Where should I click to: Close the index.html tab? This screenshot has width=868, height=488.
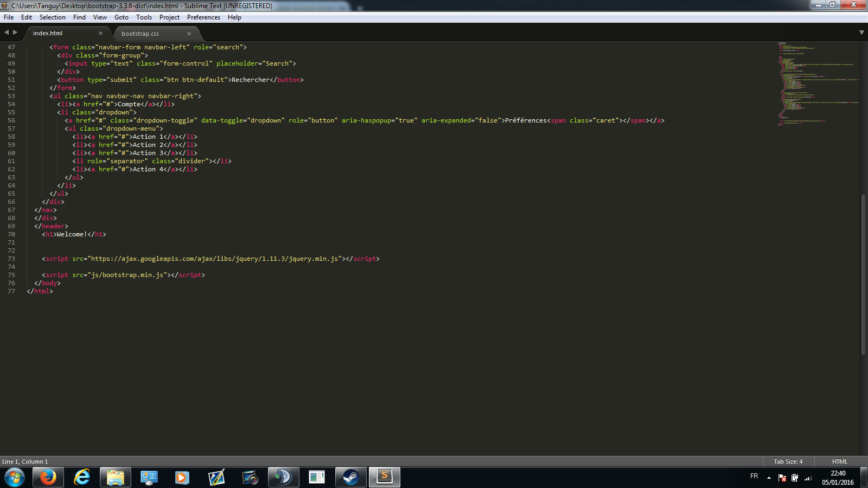[x=100, y=34]
